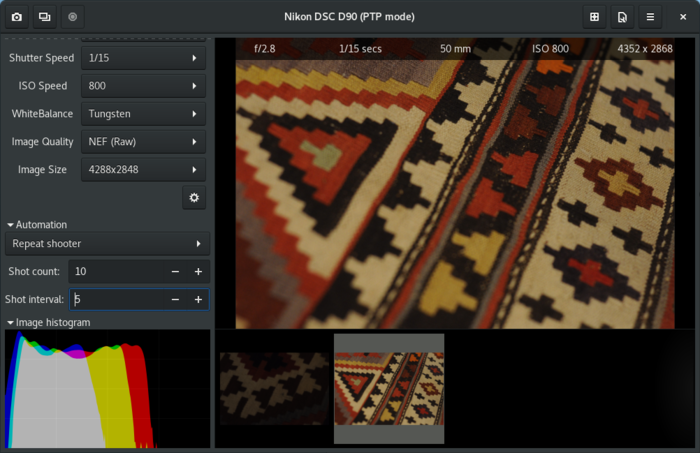Click the ISO Speed label

point(43,86)
